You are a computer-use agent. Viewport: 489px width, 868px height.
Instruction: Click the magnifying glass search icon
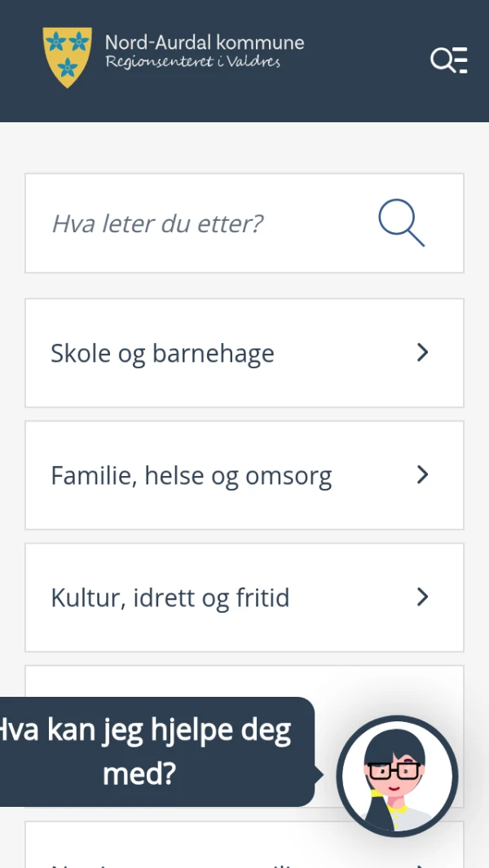click(x=401, y=223)
